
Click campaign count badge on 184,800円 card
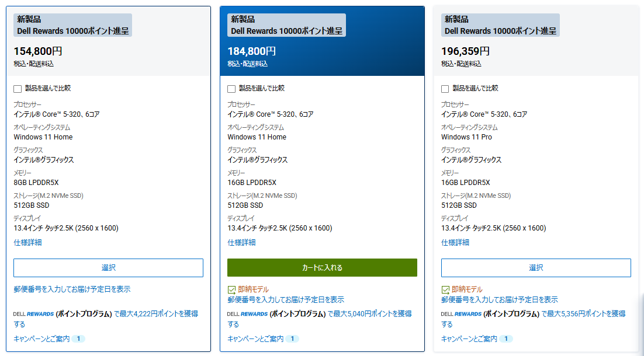click(x=292, y=338)
